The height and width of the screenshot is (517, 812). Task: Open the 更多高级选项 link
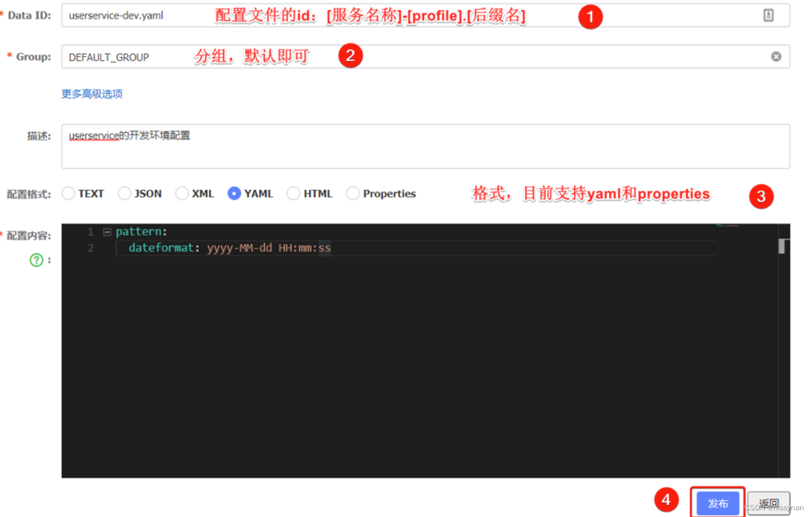click(92, 94)
